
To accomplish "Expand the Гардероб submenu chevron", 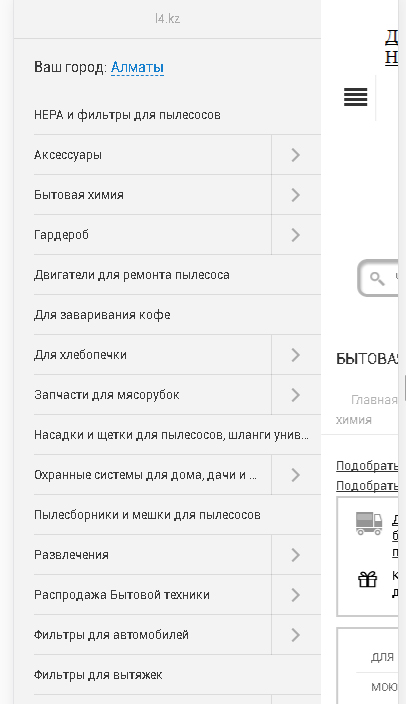I will click(296, 235).
